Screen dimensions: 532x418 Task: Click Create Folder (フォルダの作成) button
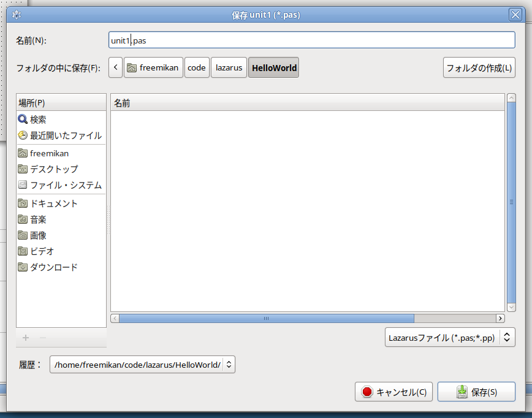479,67
